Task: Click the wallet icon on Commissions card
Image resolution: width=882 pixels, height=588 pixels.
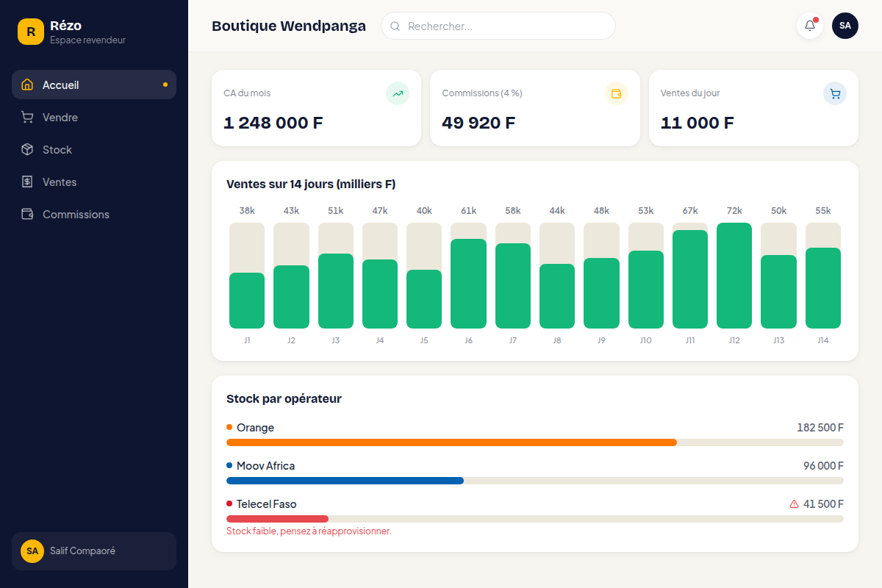Action: (616, 93)
